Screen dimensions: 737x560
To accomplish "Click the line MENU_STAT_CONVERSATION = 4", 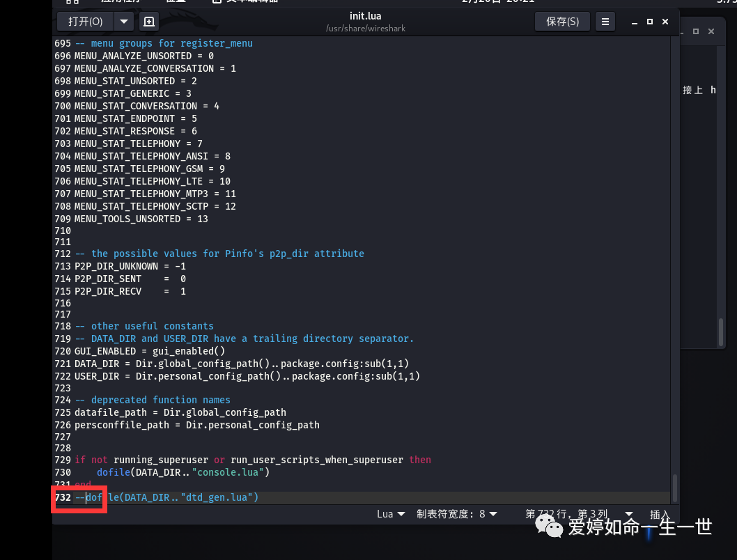I will [x=147, y=106].
